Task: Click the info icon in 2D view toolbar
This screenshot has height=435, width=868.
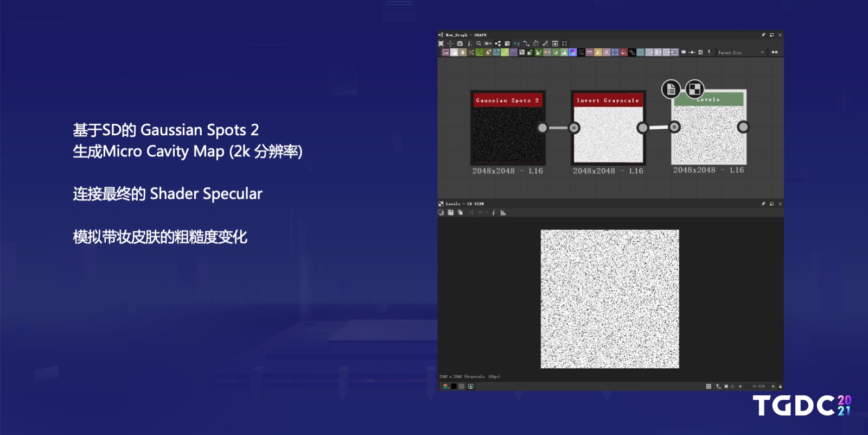Action: click(493, 212)
